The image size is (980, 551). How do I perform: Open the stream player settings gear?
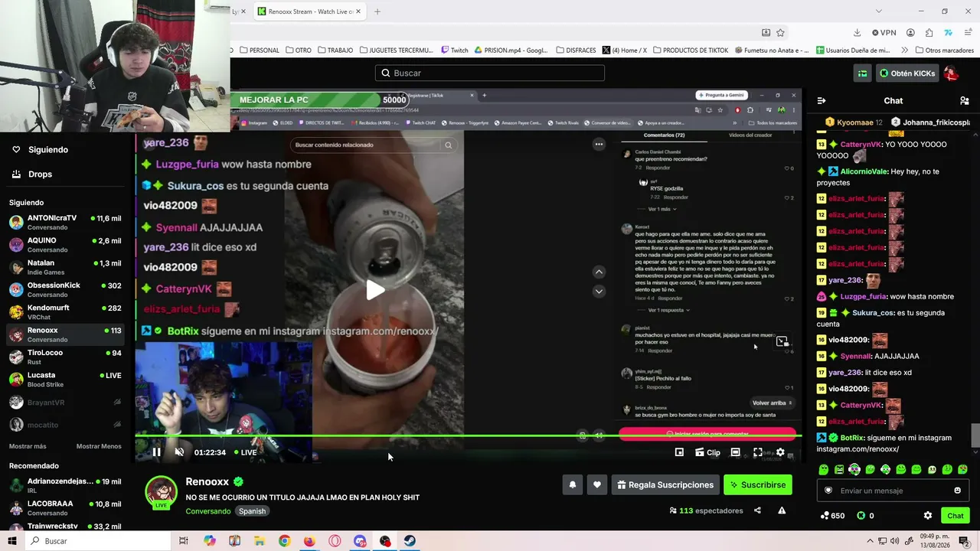click(780, 452)
